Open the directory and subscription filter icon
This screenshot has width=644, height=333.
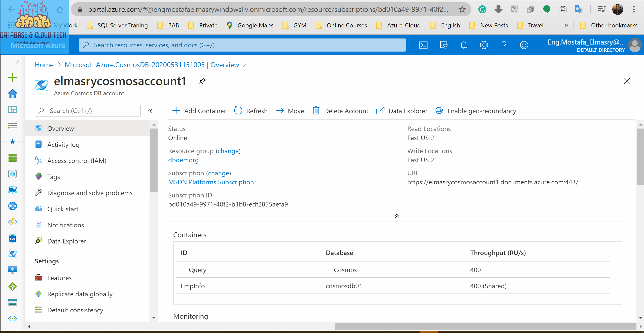pyautogui.click(x=443, y=45)
